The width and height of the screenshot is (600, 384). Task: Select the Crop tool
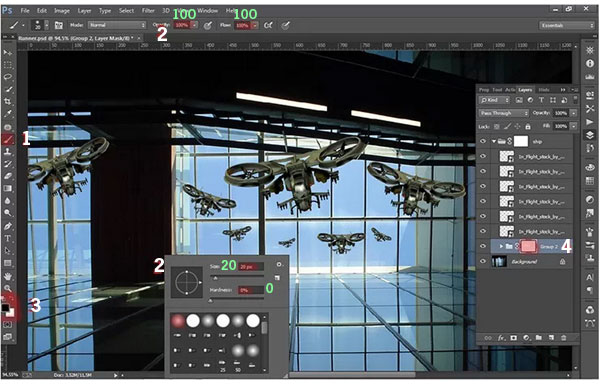click(x=8, y=102)
